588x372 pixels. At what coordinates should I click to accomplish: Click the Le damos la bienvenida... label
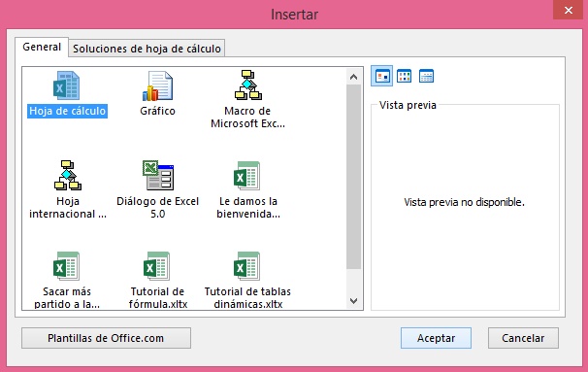tap(247, 207)
